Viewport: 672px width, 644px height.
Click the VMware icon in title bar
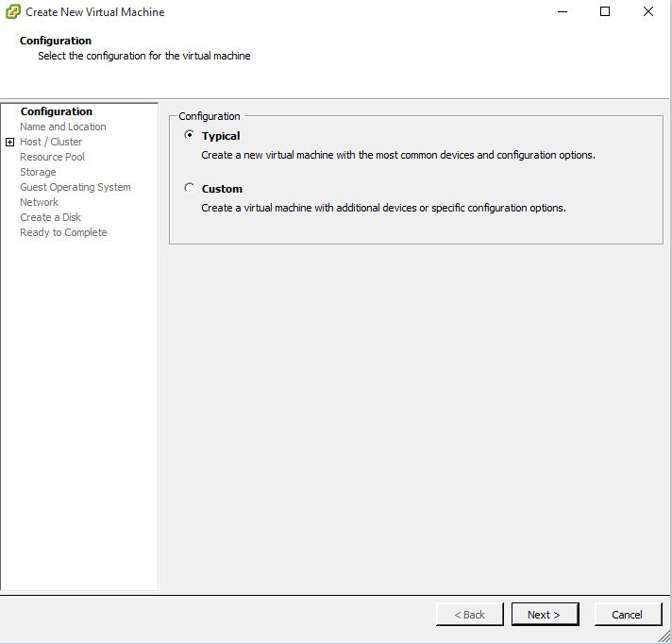tap(13, 11)
